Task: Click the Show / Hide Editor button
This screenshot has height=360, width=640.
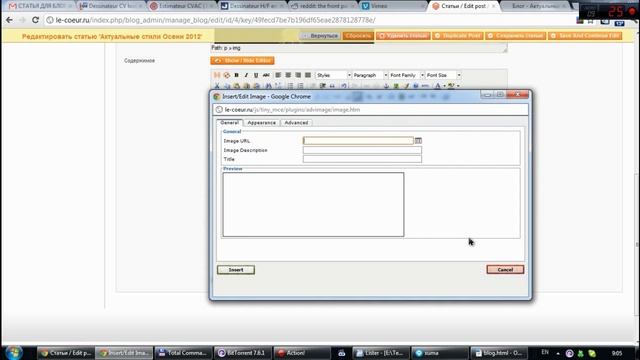Action: point(242,60)
